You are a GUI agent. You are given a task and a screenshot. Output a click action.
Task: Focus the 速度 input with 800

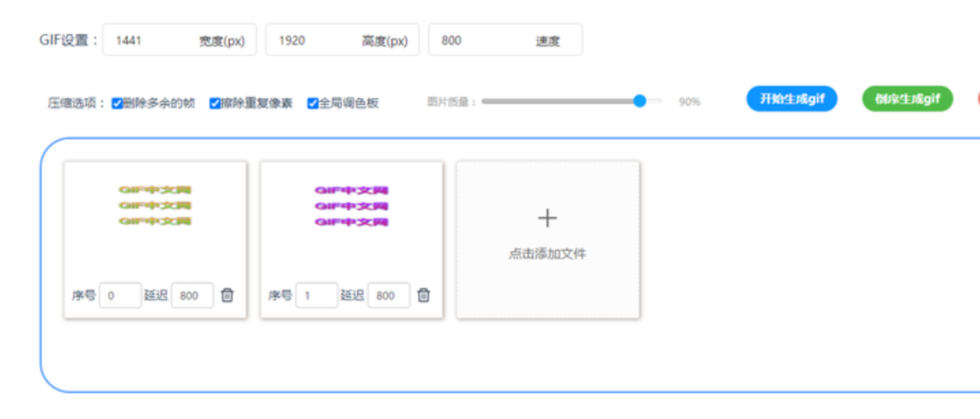point(505,40)
